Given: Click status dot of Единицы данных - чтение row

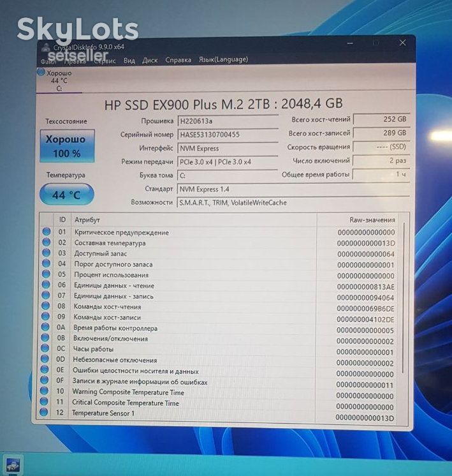Looking at the screenshot, I should [x=46, y=285].
